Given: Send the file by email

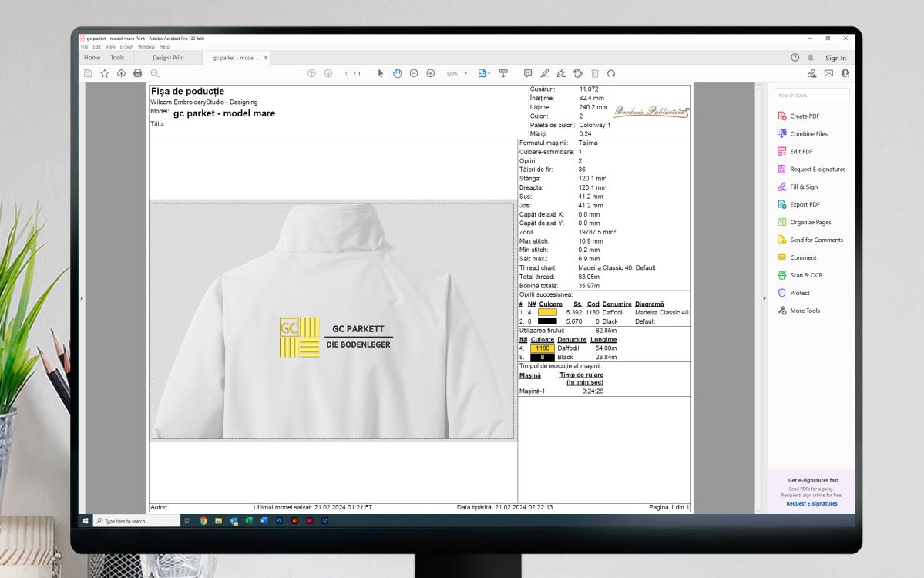Looking at the screenshot, I should click(x=828, y=73).
